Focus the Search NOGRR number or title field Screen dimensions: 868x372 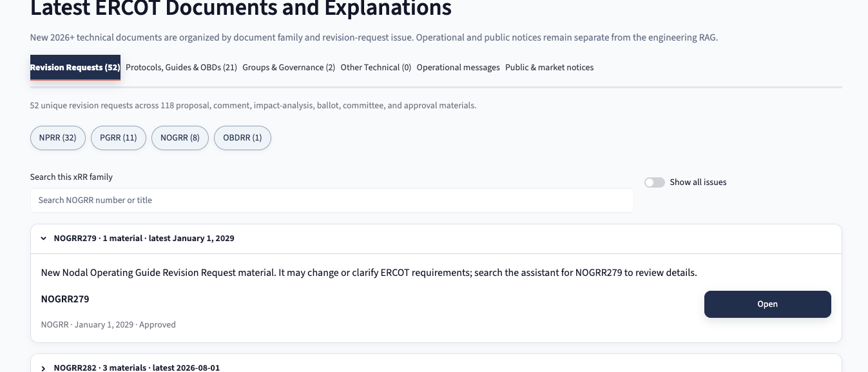[332, 201]
